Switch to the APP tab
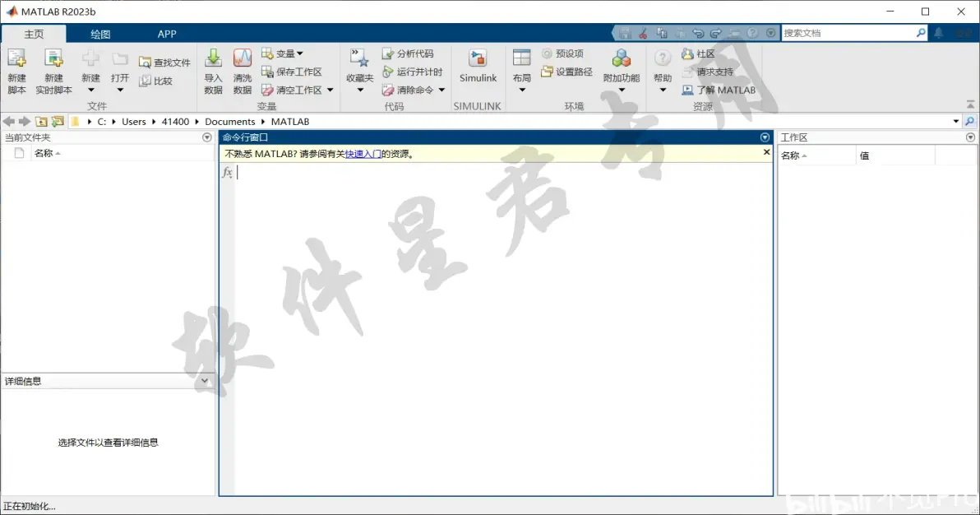 click(167, 34)
